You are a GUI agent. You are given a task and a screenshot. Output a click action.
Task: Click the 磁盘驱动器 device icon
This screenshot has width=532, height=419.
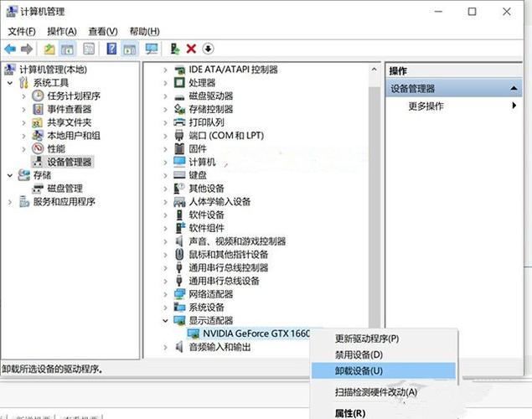click(179, 97)
